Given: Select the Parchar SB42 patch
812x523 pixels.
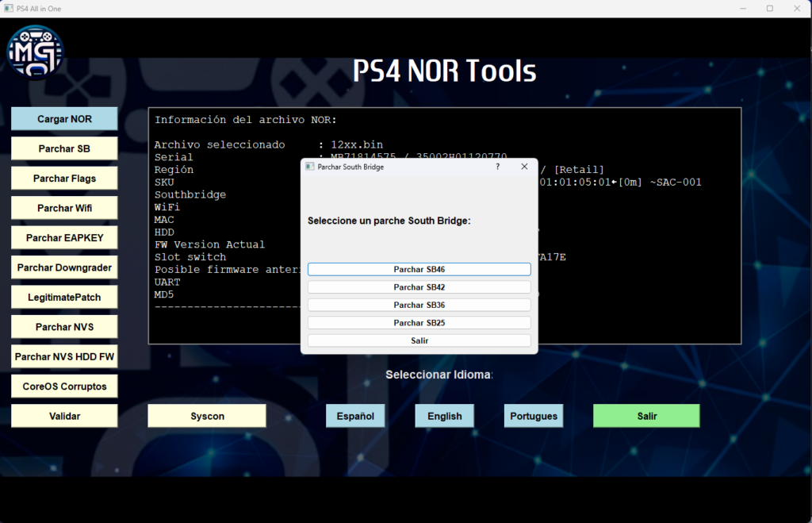Looking at the screenshot, I should 419,287.
